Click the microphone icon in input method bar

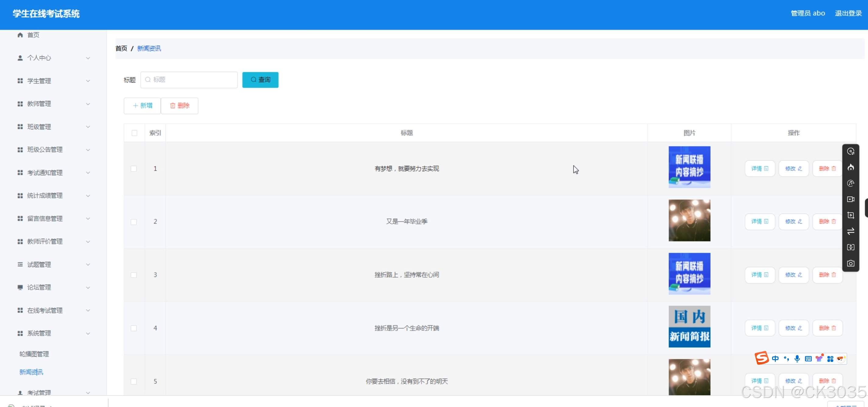[797, 359]
